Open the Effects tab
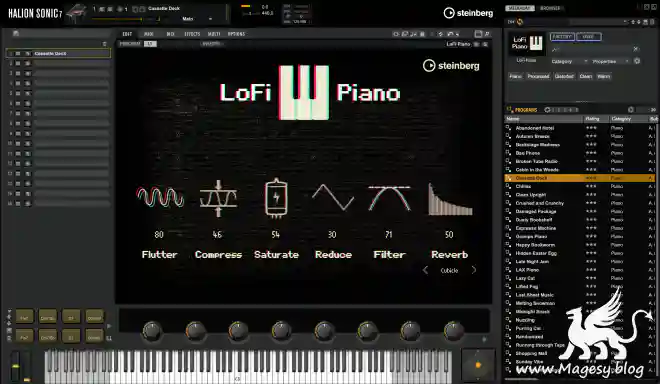The width and height of the screenshot is (660, 384). [192, 34]
